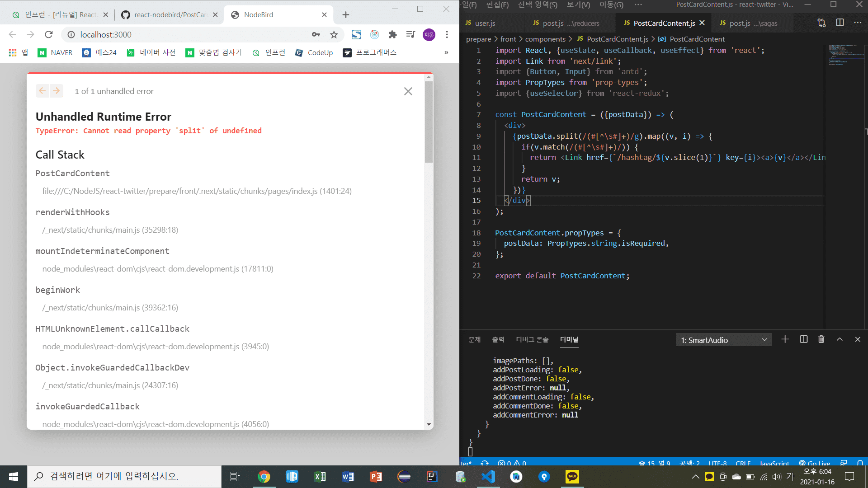Select the 디버그 콘솔 panel tab

(x=532, y=339)
